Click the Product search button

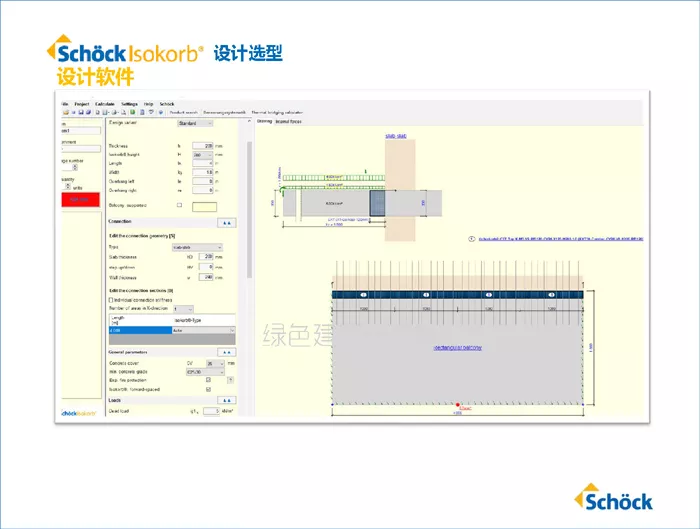(183, 112)
